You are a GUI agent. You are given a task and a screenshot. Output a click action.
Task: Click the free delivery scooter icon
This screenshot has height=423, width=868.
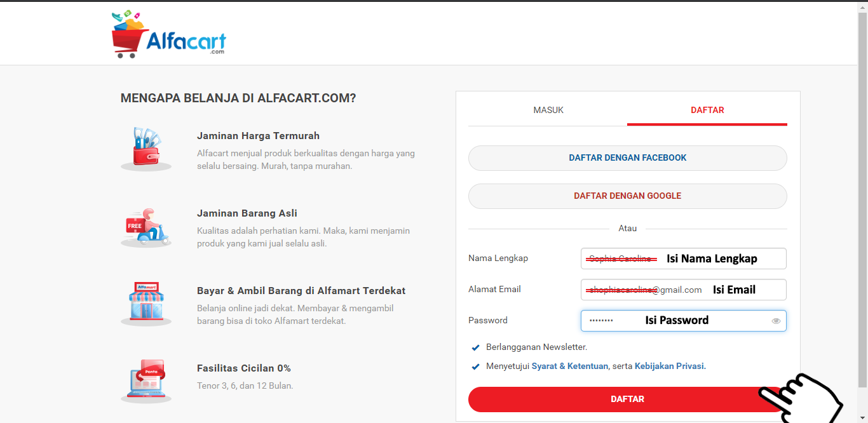(146, 226)
